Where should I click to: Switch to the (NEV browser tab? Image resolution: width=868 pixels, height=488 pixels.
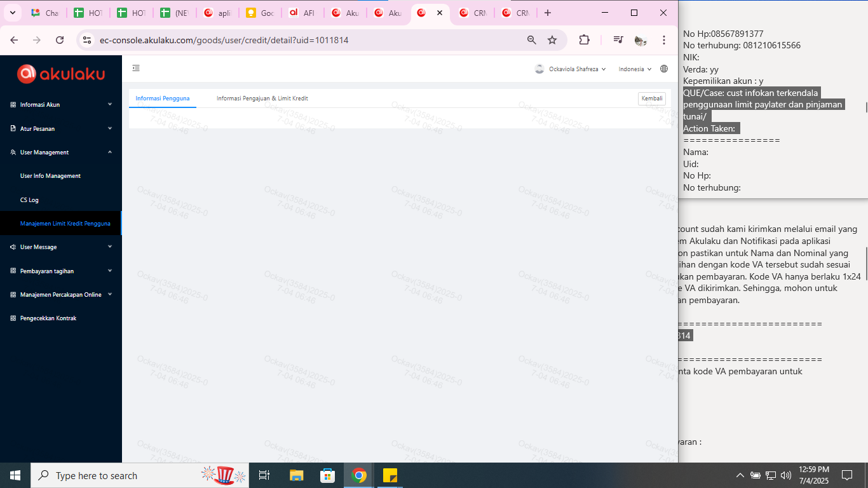[174, 13]
